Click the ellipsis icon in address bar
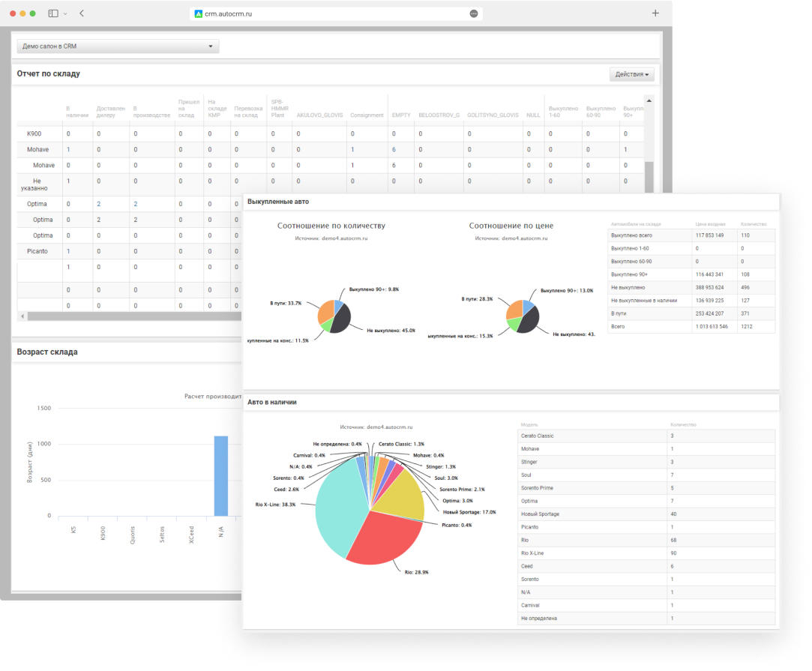The width and height of the screenshot is (812, 671). (474, 13)
